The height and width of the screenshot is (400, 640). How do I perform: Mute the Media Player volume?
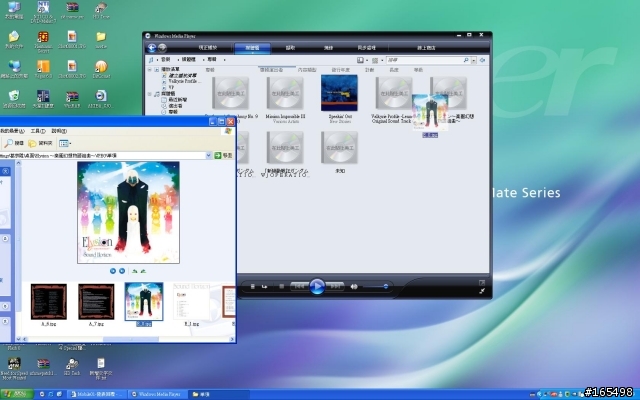click(x=354, y=287)
